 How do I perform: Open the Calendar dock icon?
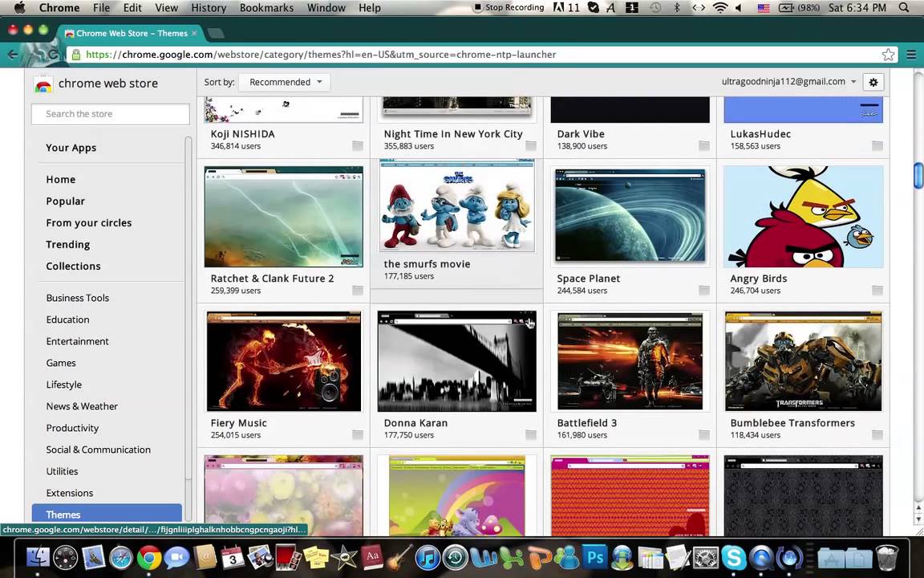tap(233, 557)
